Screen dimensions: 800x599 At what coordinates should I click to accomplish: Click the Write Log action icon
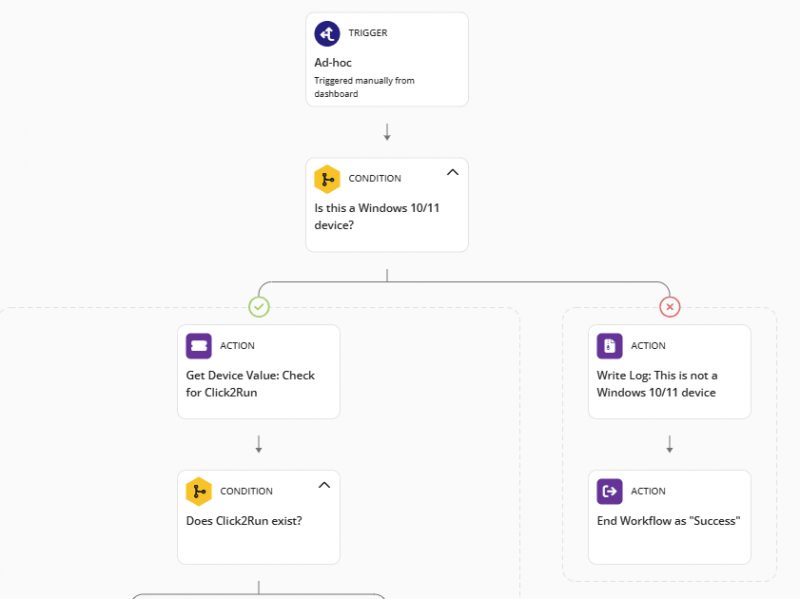click(x=609, y=346)
